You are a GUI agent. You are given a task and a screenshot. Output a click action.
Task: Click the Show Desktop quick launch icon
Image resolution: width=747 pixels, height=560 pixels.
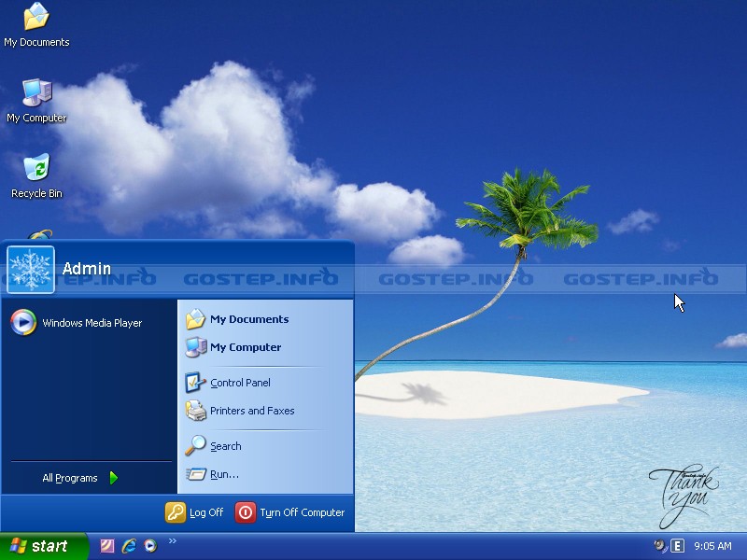tap(107, 546)
